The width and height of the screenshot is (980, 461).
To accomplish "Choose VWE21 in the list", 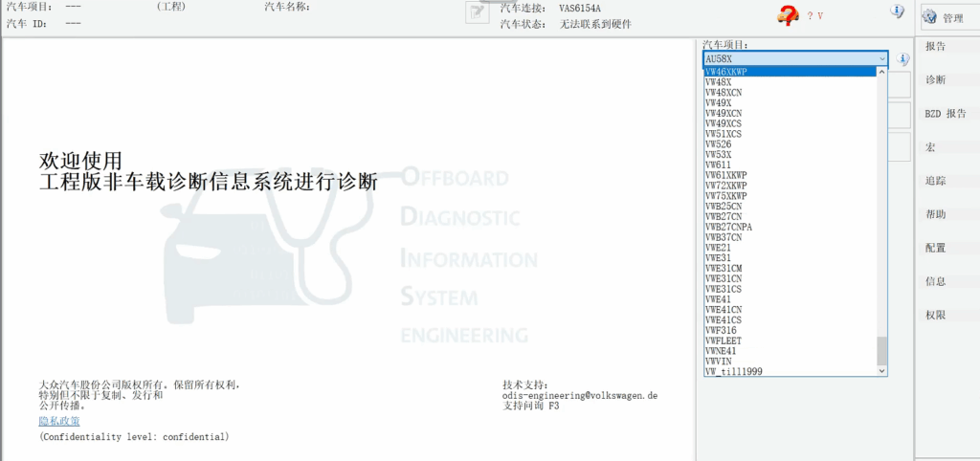I will pos(790,248).
